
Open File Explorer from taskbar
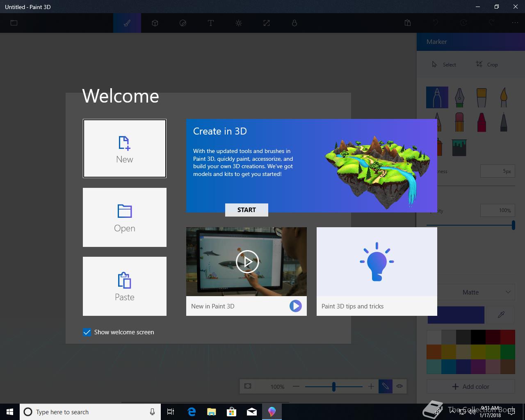(x=212, y=412)
